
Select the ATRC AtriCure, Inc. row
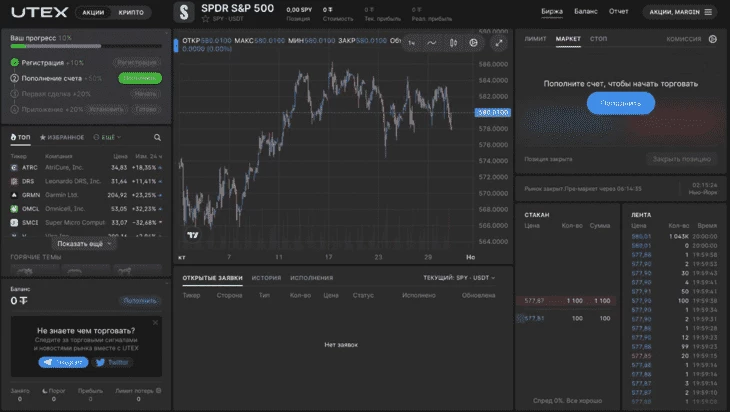tap(86, 168)
